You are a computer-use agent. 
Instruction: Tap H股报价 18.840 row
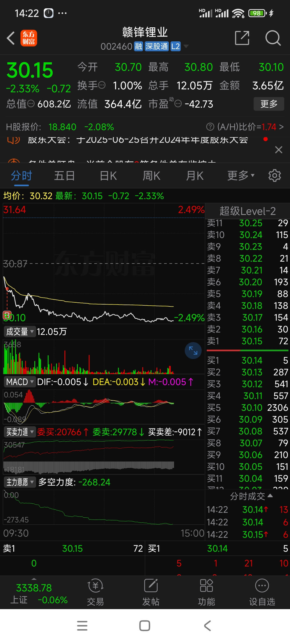(x=60, y=127)
